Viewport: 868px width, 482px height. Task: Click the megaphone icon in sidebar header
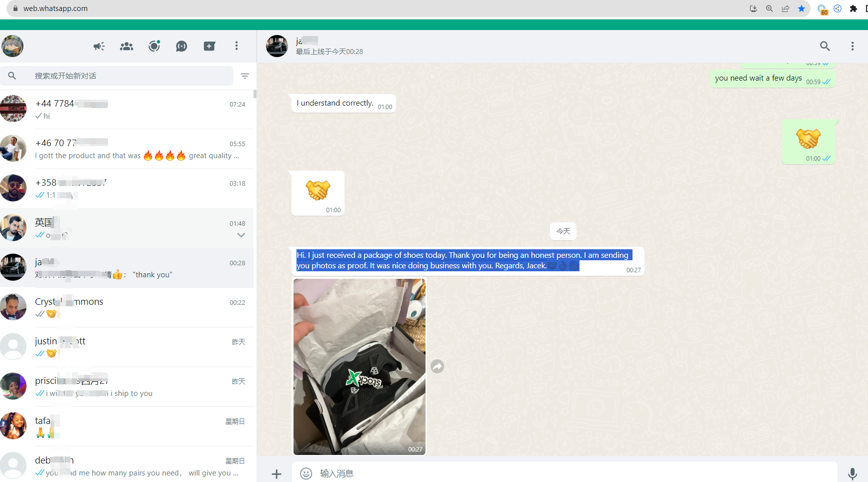pyautogui.click(x=99, y=47)
